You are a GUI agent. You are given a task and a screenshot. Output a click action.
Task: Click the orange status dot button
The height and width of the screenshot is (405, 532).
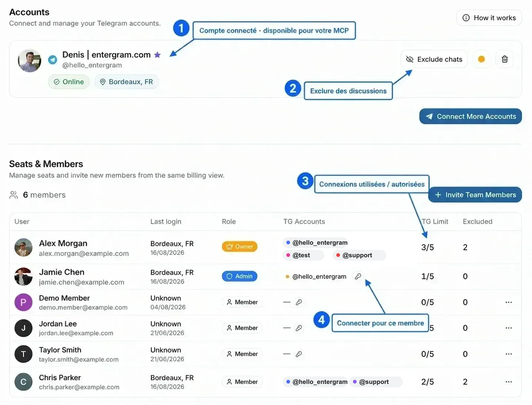(x=481, y=59)
